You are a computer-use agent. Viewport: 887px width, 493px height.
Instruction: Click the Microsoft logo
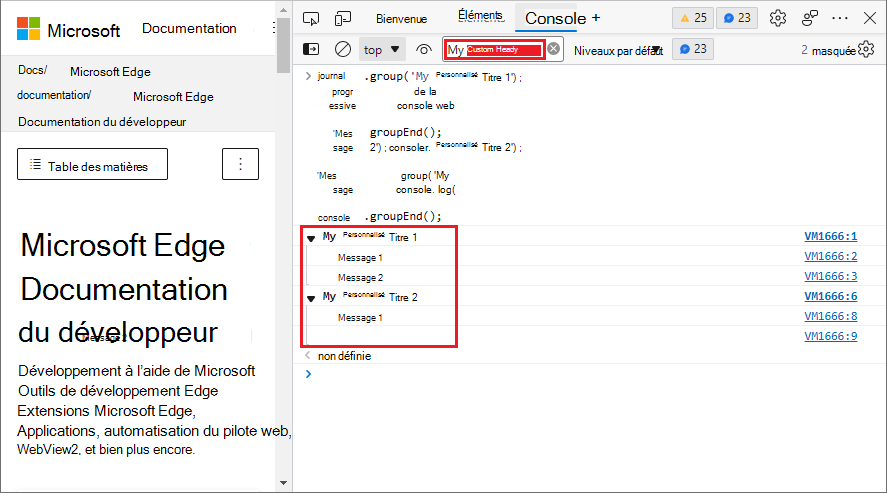tap(68, 29)
